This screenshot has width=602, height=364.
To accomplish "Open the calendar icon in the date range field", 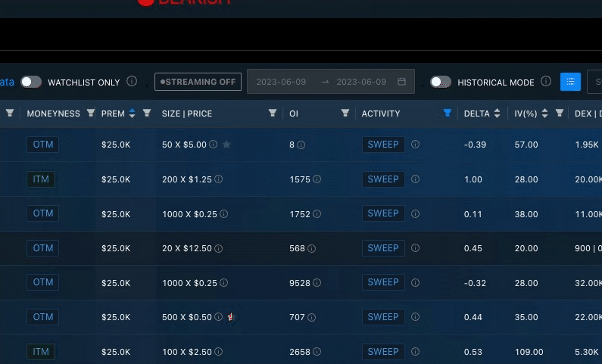I will [401, 82].
